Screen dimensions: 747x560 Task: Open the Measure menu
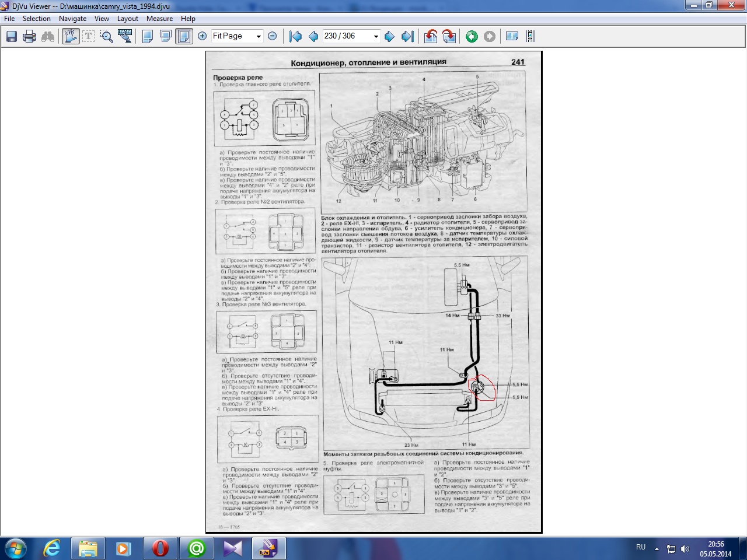point(159,19)
